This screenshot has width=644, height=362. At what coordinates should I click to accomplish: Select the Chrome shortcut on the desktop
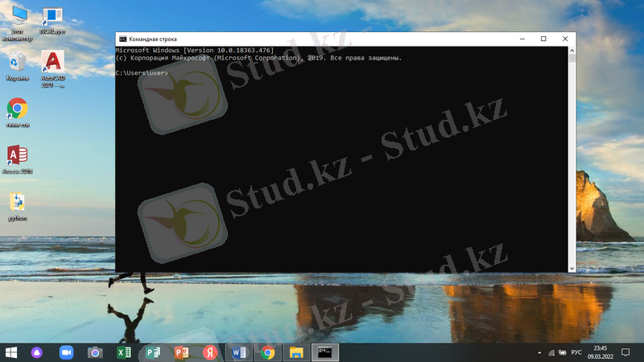point(17,113)
